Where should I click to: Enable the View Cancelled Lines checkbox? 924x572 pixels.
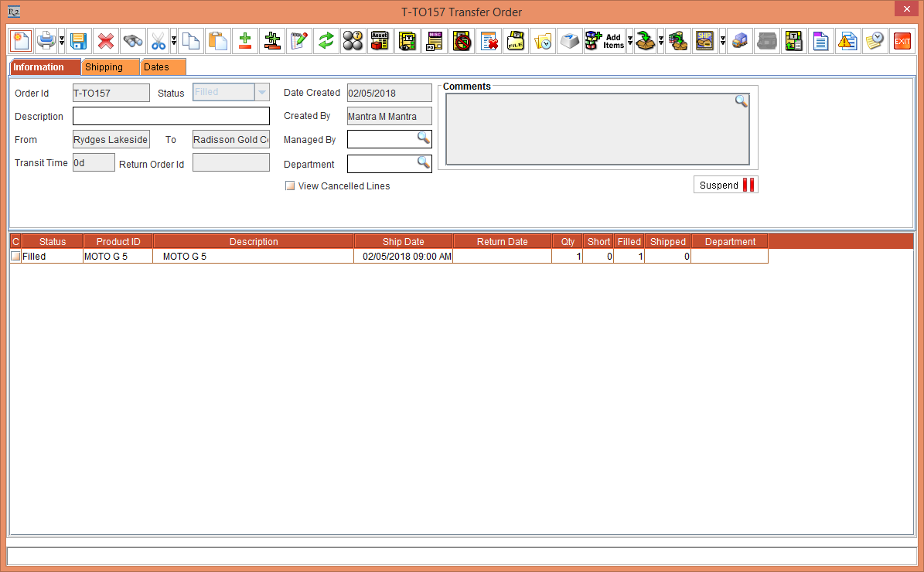(290, 186)
